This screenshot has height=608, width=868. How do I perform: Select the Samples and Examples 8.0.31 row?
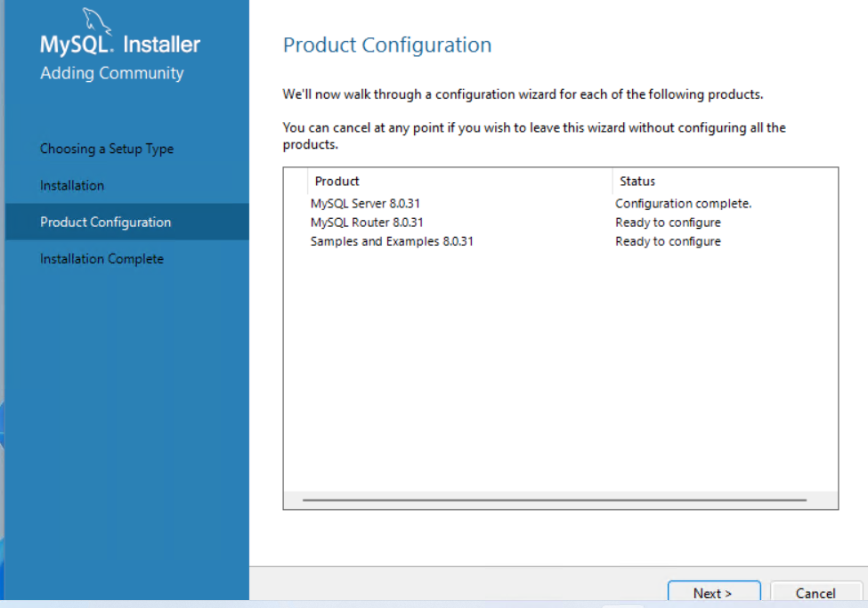(392, 241)
